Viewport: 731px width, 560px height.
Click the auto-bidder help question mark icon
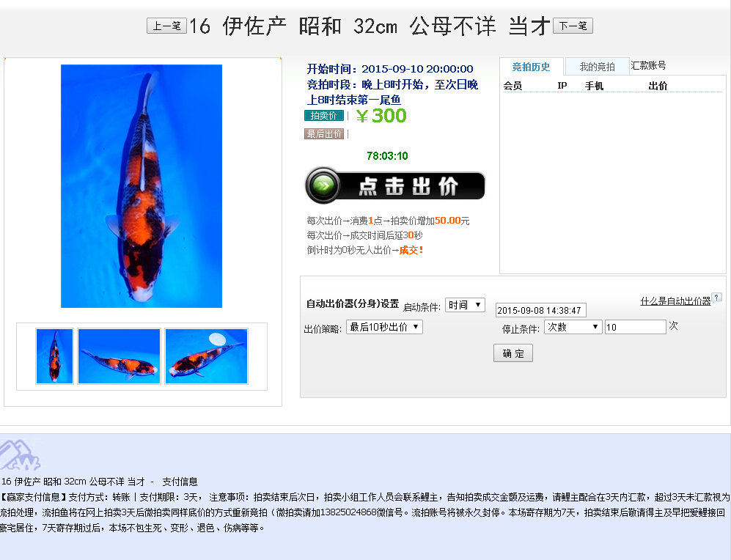[x=717, y=298]
